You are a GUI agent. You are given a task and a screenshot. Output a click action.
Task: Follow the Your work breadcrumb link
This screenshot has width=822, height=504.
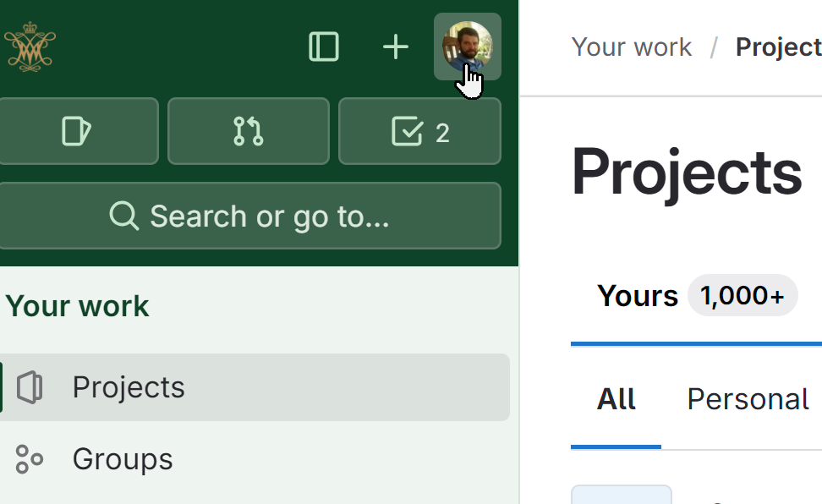(x=632, y=47)
